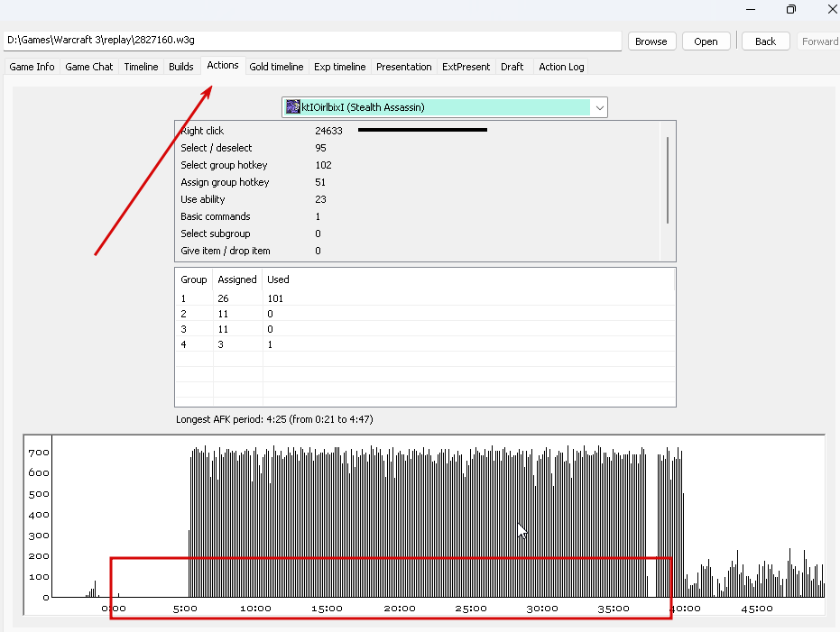
Task: Open the Gold timeline tab
Action: pyautogui.click(x=276, y=67)
